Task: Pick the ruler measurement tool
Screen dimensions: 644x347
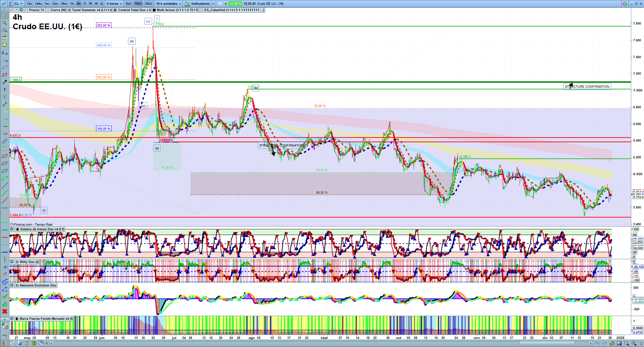Action: 5,141
